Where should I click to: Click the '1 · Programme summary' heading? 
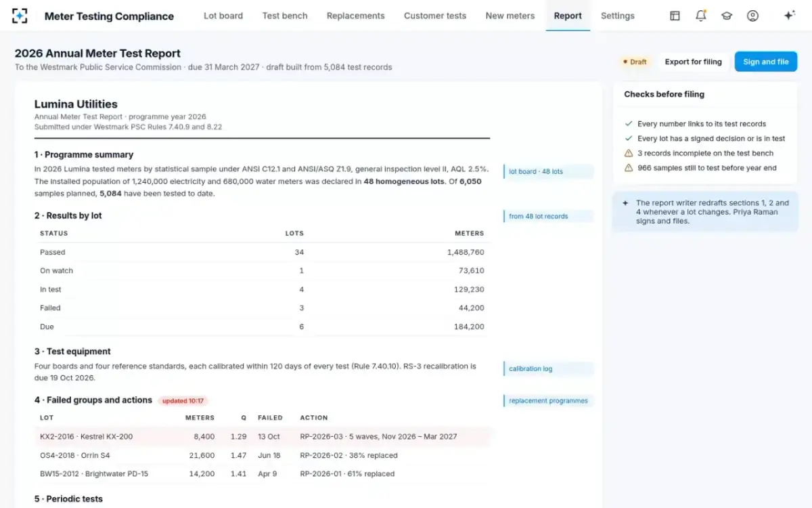(84, 154)
